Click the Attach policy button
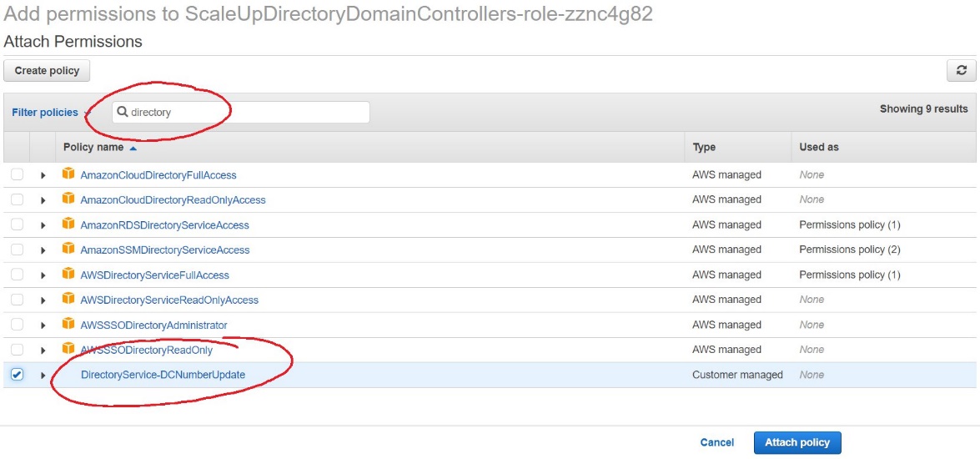 (x=797, y=442)
